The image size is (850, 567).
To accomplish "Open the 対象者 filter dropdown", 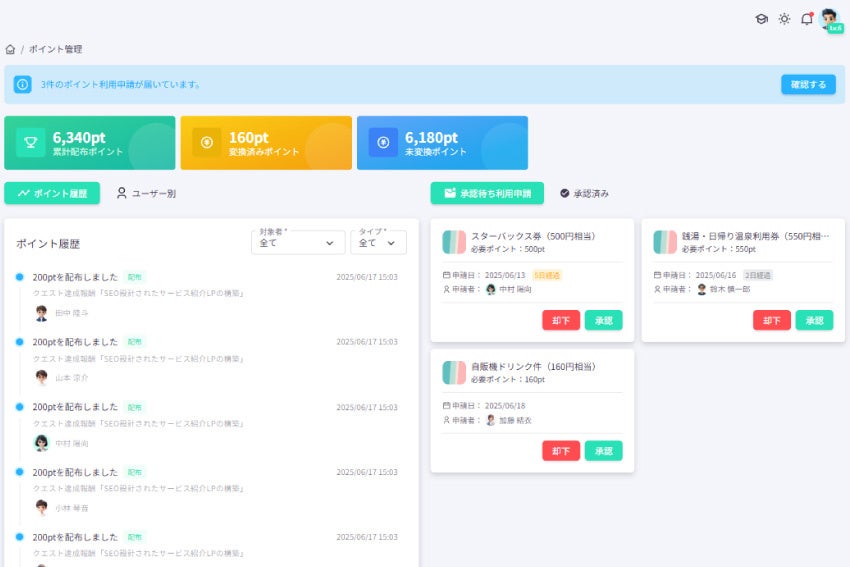I will [x=298, y=242].
